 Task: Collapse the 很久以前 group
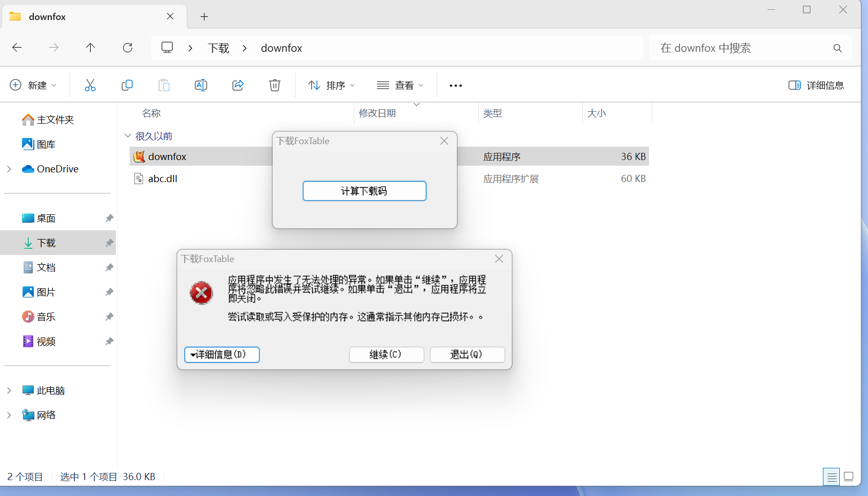tap(128, 136)
